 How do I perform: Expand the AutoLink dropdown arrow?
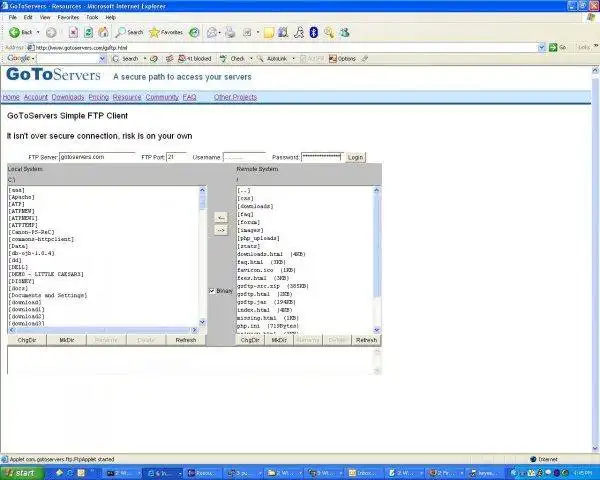pyautogui.click(x=293, y=59)
